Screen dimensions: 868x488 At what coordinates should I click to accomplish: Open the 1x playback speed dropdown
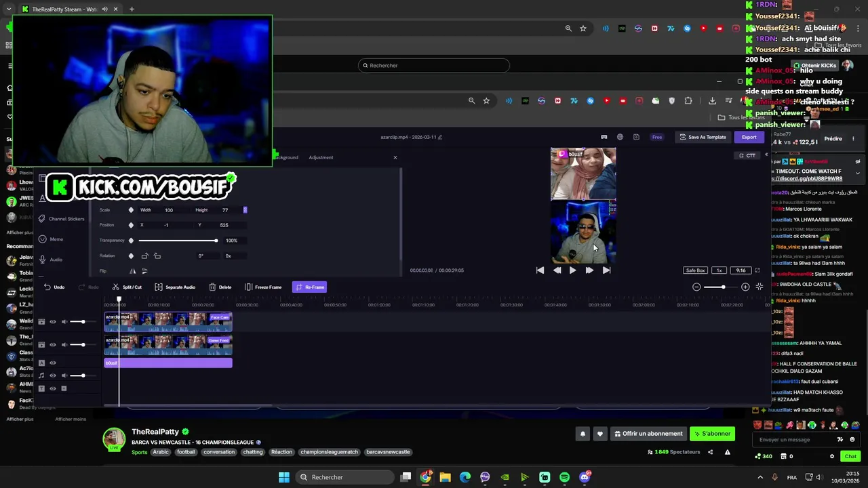719,270
